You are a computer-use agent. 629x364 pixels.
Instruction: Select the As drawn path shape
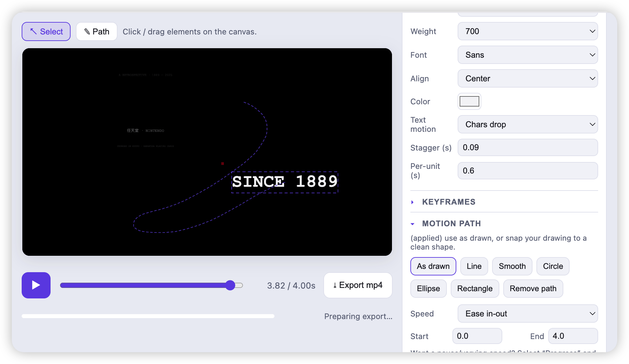point(433,266)
